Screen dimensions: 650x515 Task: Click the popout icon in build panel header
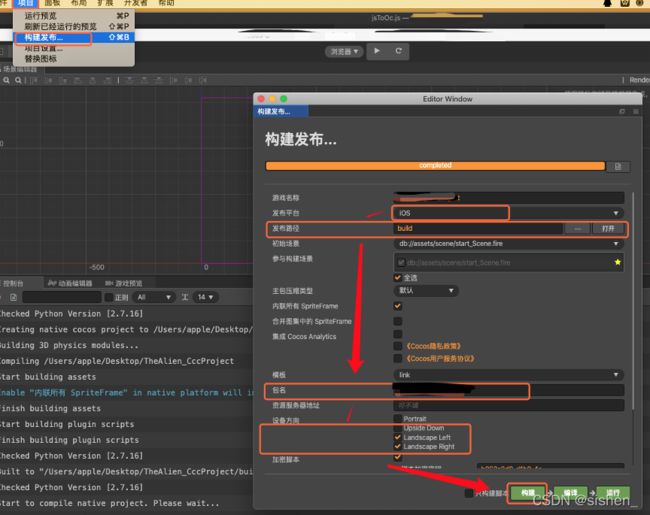(x=622, y=112)
